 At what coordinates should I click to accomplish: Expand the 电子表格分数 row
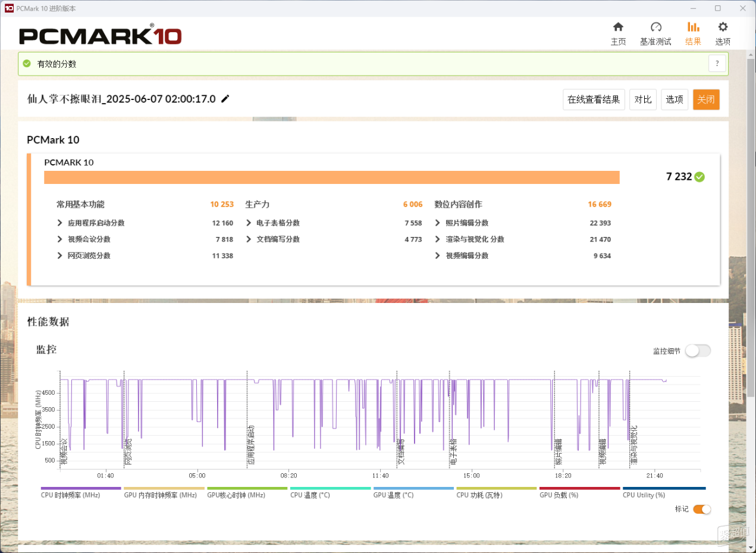[x=334, y=223]
